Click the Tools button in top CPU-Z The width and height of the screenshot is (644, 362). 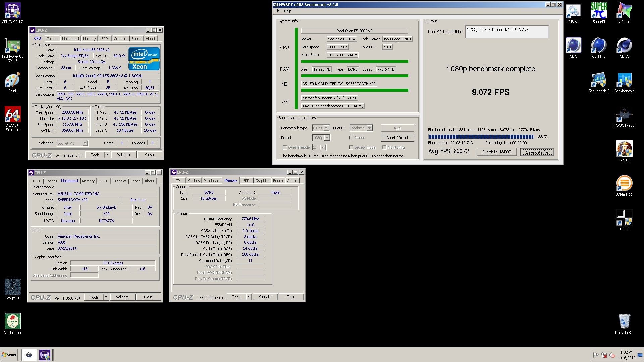tap(95, 155)
